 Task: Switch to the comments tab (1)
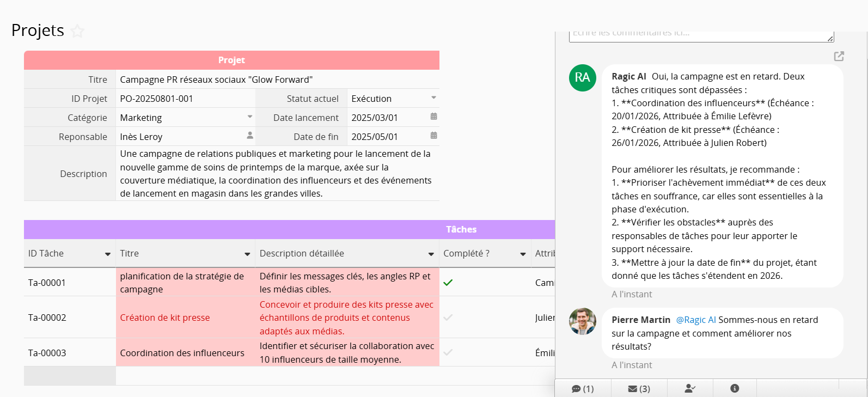tap(583, 389)
